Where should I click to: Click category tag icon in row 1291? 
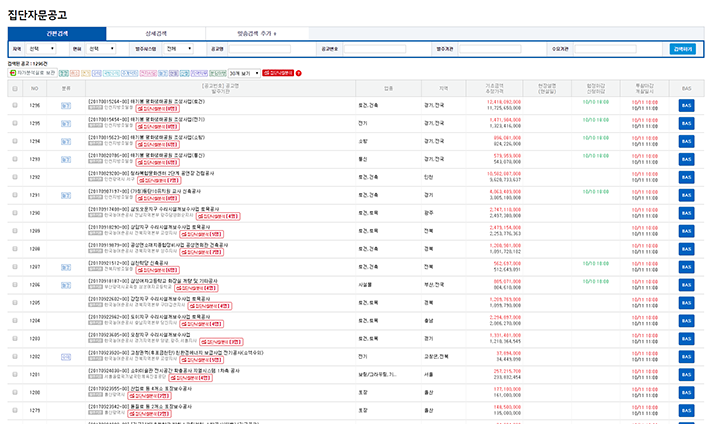pos(66,195)
